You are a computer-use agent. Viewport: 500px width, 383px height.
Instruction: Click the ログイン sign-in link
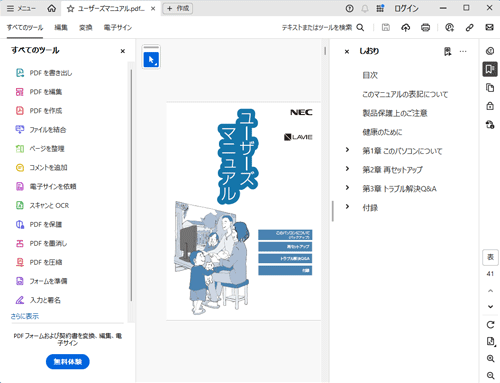coord(406,8)
